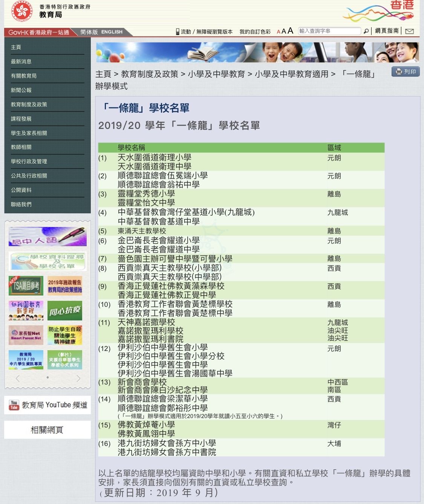Click the Hong Kong bauhinia emblem logo
Screen dimensions: 424x504
click(22, 11)
